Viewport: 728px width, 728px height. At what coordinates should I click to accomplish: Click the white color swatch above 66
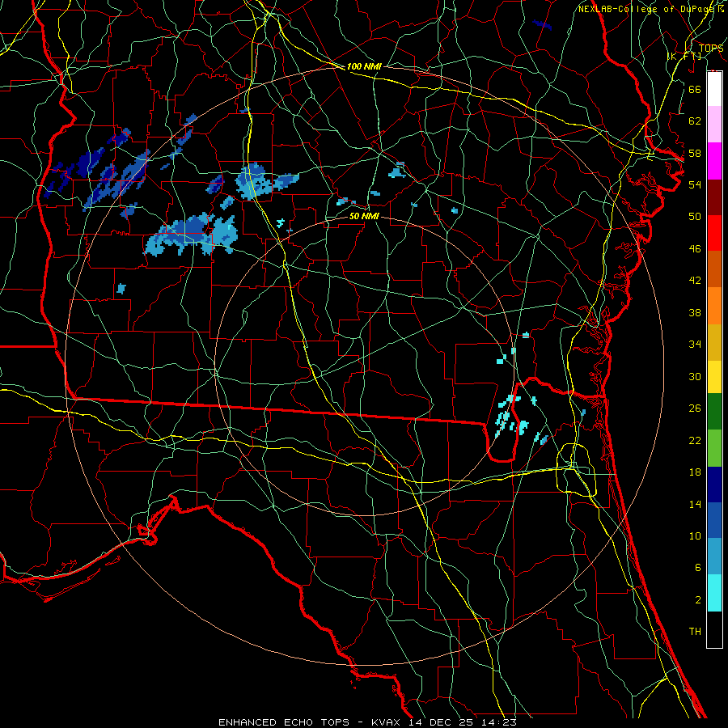coord(714,89)
